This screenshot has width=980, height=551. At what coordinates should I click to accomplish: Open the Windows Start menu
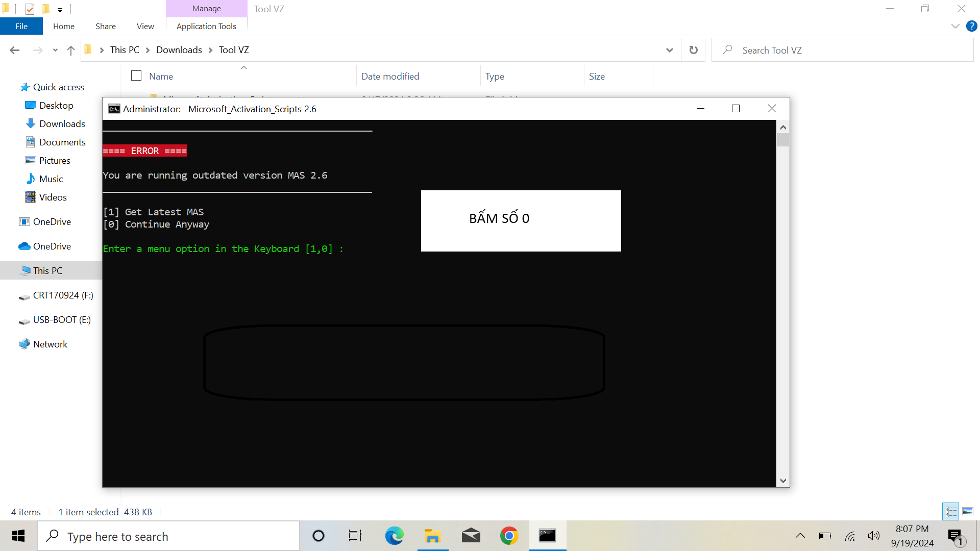pos(18,536)
